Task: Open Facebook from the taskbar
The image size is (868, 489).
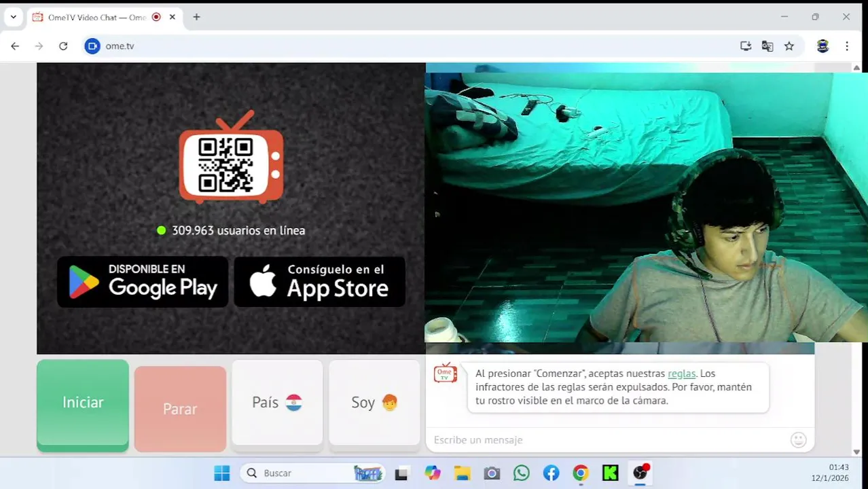Action: pos(551,473)
